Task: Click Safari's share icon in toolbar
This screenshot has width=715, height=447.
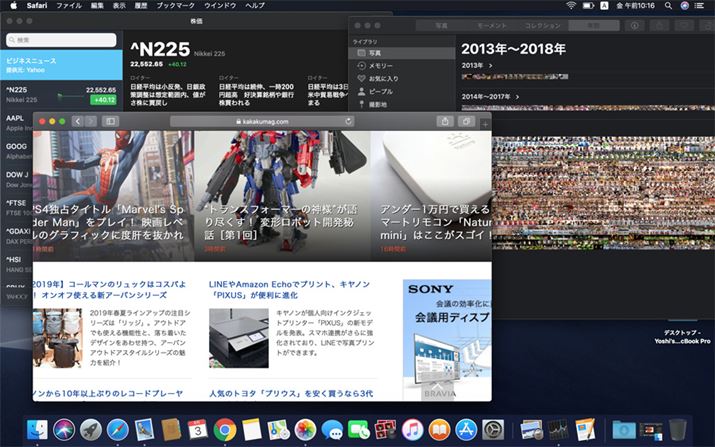Action: pyautogui.click(x=444, y=121)
